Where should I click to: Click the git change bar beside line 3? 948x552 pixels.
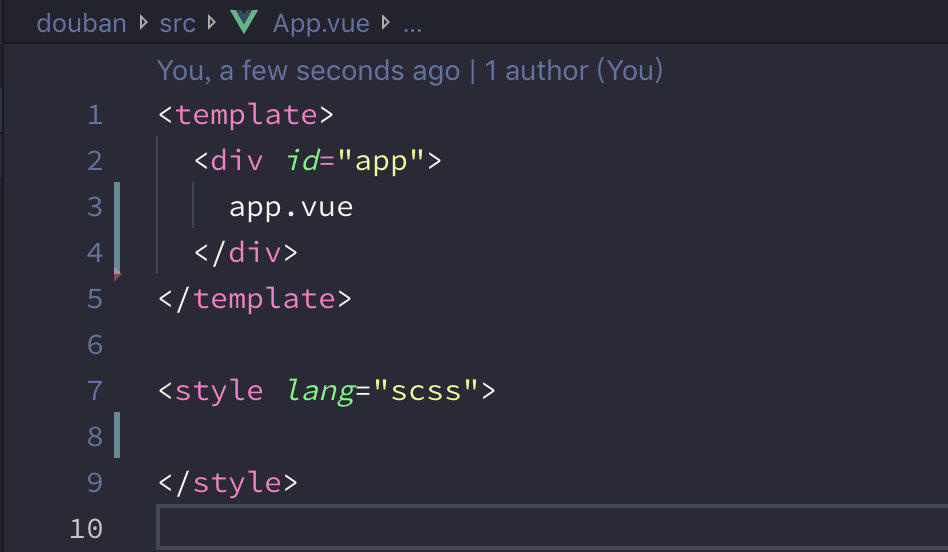point(117,228)
